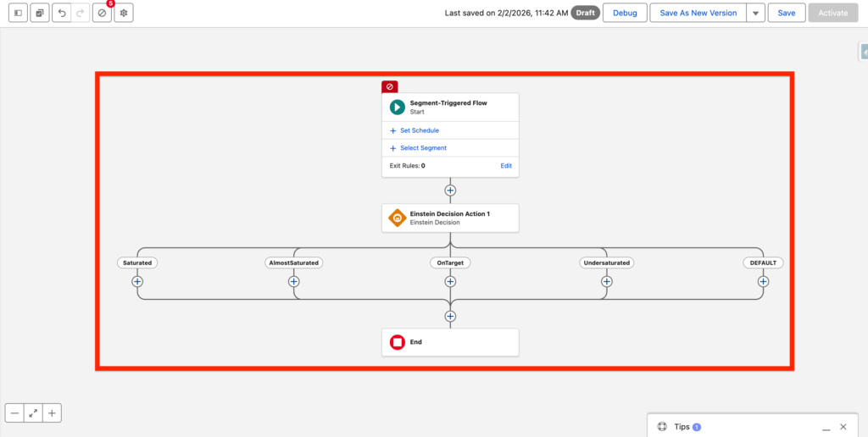Screen dimensions: 868x437
Task: Open the errors and warnings list
Action: pos(102,14)
